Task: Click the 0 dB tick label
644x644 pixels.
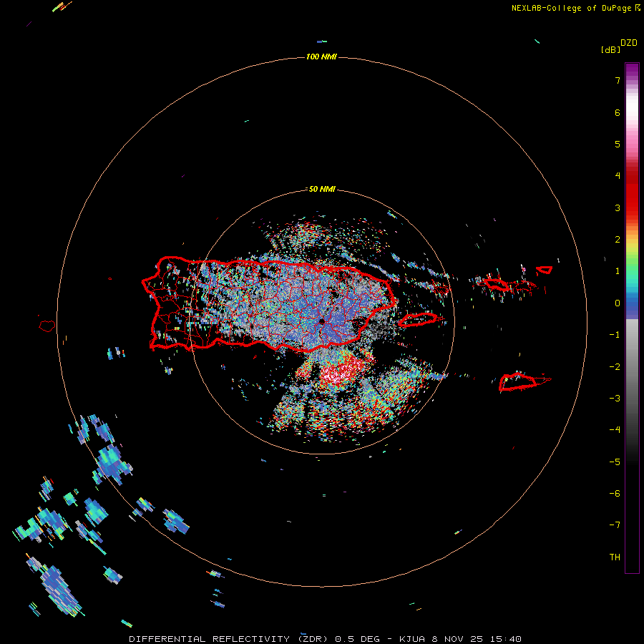Action: coord(618,303)
